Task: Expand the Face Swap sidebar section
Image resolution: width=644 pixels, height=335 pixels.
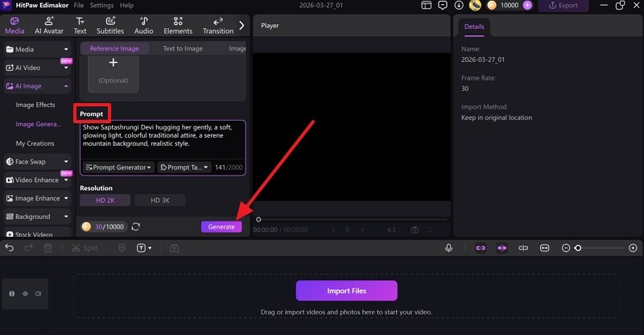Action: pos(37,162)
